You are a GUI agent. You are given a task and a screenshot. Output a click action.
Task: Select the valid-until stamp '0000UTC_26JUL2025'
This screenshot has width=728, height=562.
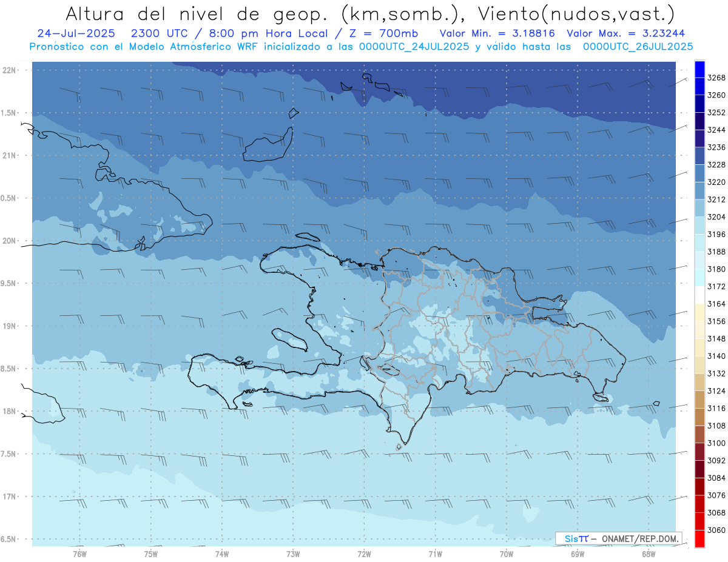[x=638, y=46]
